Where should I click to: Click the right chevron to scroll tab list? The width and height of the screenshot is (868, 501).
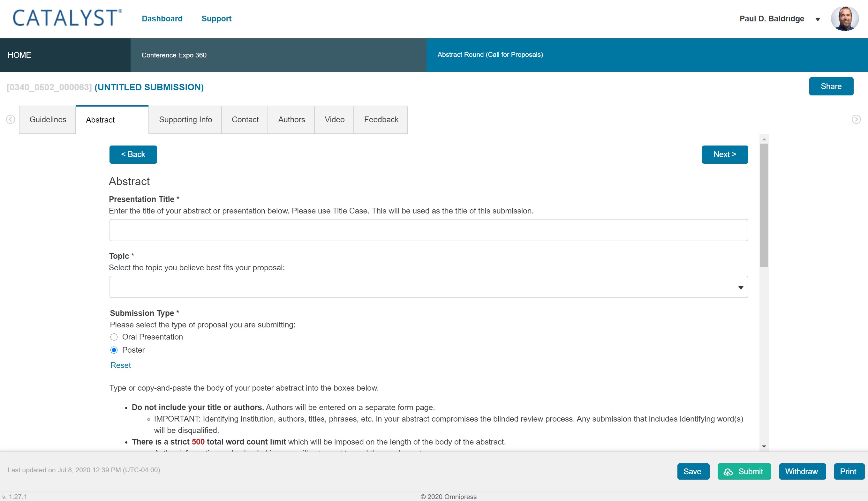pyautogui.click(x=857, y=119)
